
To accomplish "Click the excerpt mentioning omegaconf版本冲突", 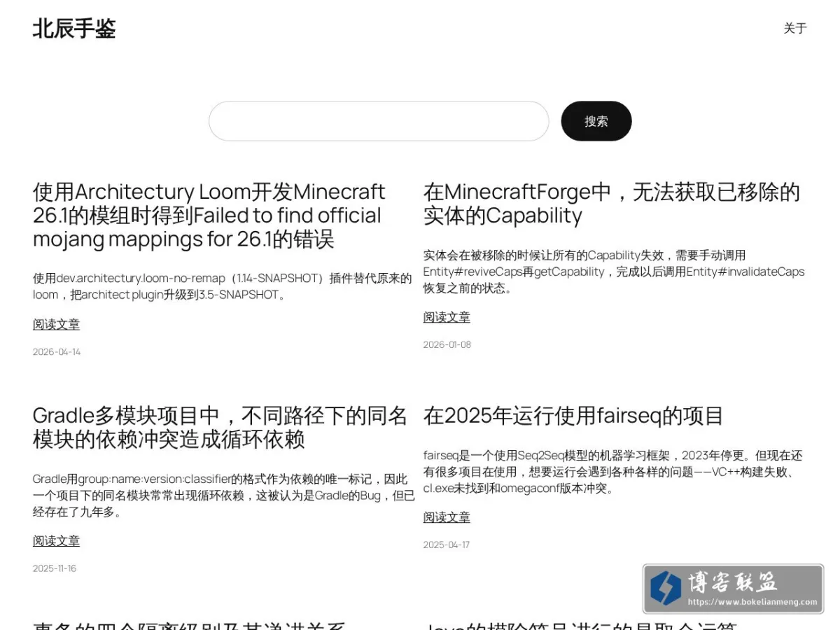I will tap(612, 472).
